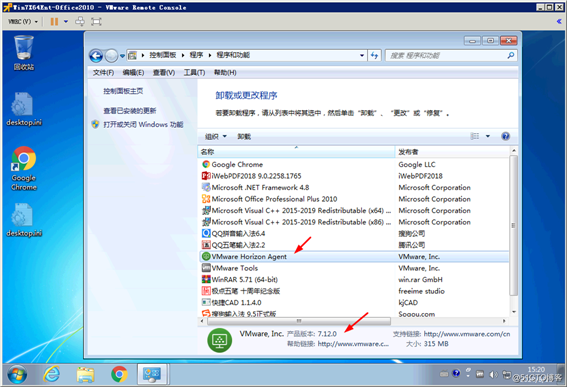This screenshot has height=387, width=567.
Task: Click the help link http://www.vmware.c...
Action: pyautogui.click(x=353, y=344)
